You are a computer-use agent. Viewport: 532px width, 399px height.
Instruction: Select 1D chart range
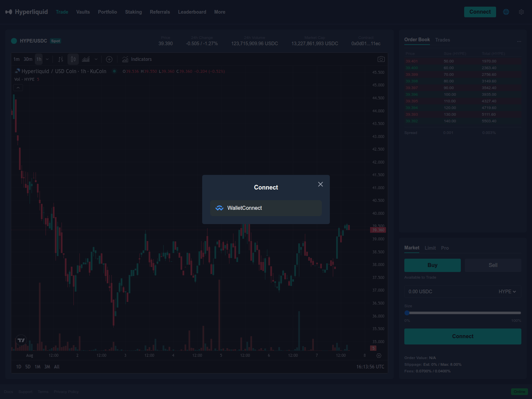pos(19,367)
